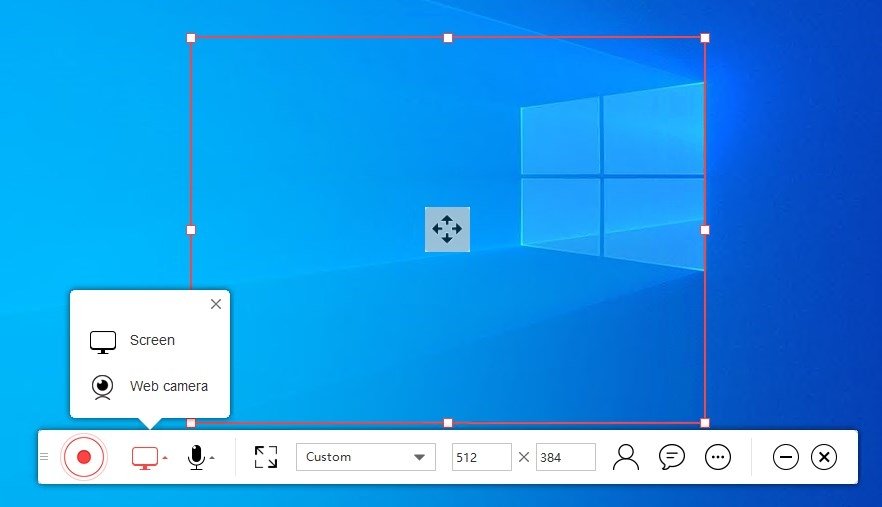This screenshot has width=882, height=507.
Task: Close the source selection popup
Action: (216, 304)
